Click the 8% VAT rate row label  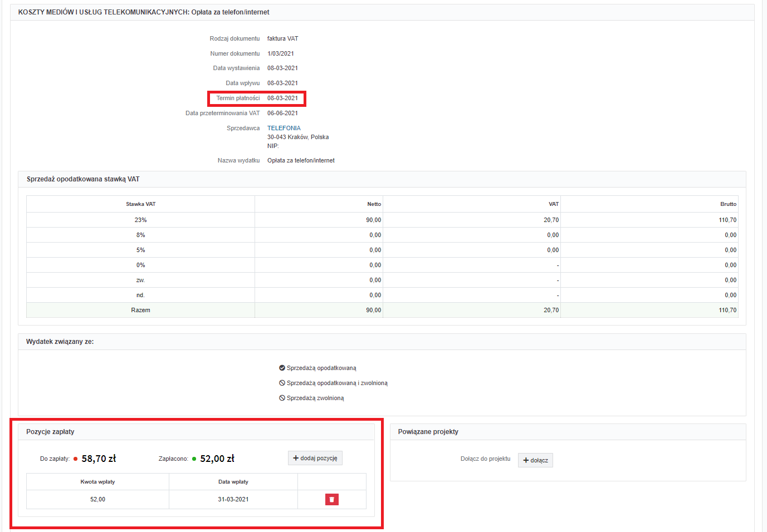point(140,235)
